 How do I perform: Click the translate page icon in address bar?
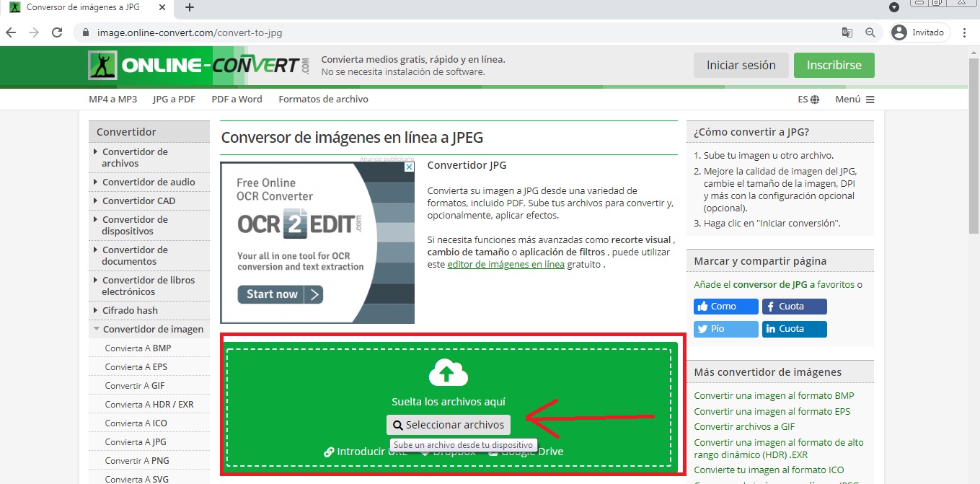pos(847,32)
